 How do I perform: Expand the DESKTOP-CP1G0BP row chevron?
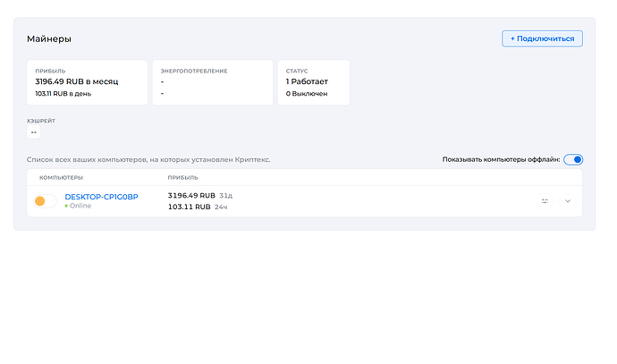tap(568, 201)
